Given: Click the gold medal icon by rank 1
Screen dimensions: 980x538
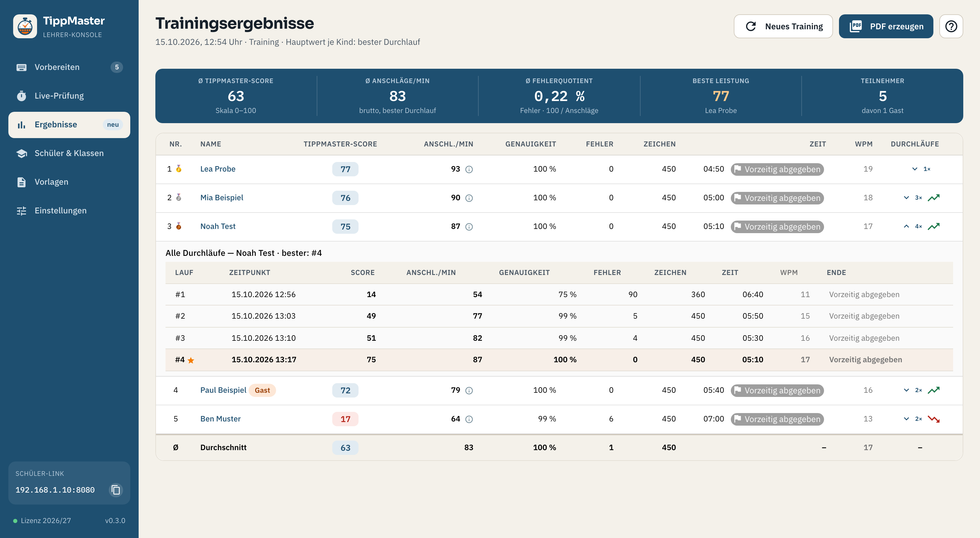Looking at the screenshot, I should (x=178, y=169).
